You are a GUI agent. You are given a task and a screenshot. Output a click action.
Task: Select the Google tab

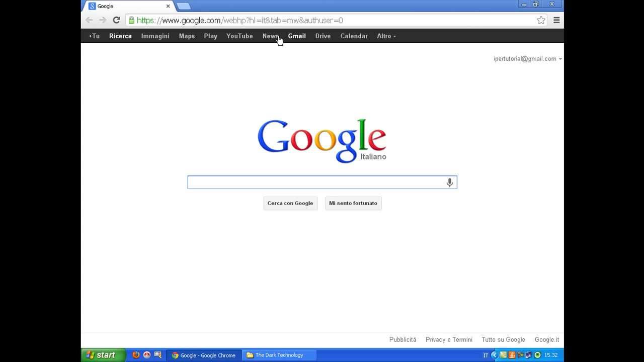[x=128, y=6]
